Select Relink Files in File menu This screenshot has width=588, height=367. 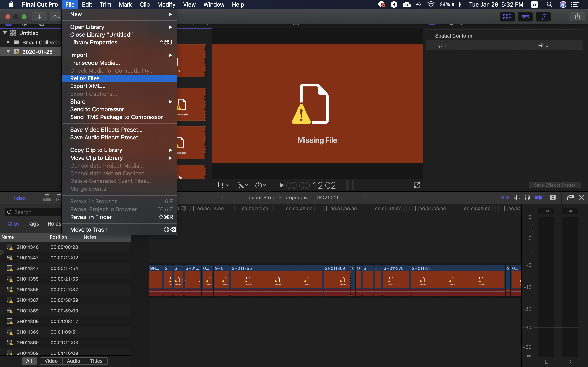tap(87, 78)
